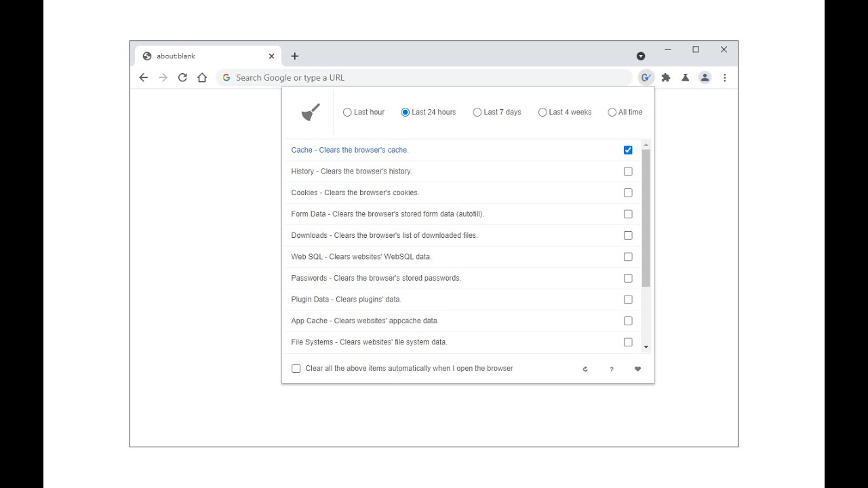Open a new tab with plus button
Screen dimensions: 868x488
tap(294, 56)
